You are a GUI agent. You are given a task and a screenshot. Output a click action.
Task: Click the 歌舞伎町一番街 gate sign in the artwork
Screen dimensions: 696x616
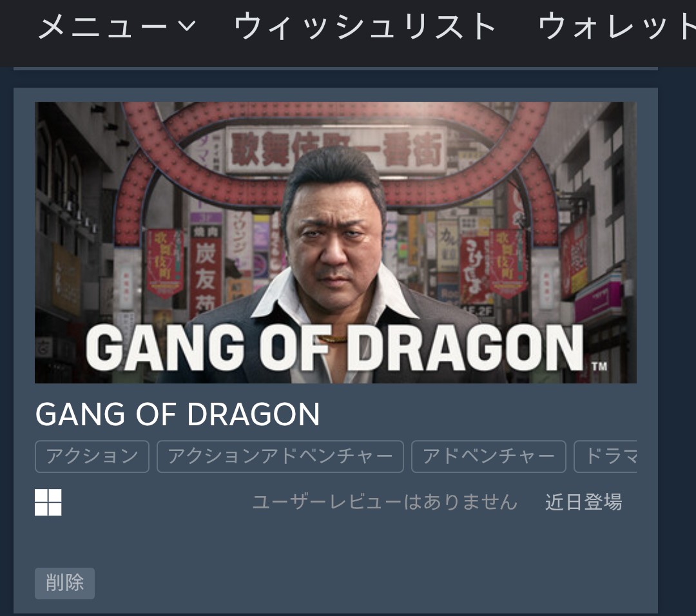(x=336, y=150)
